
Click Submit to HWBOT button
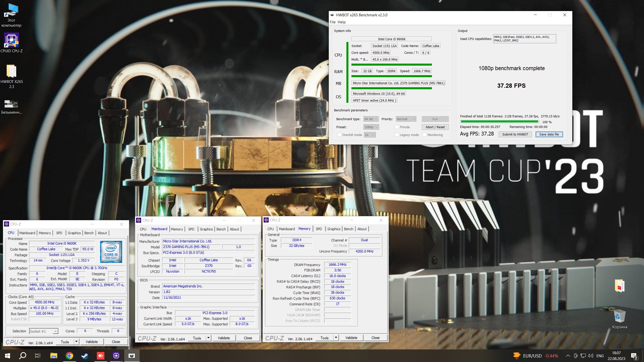(515, 134)
